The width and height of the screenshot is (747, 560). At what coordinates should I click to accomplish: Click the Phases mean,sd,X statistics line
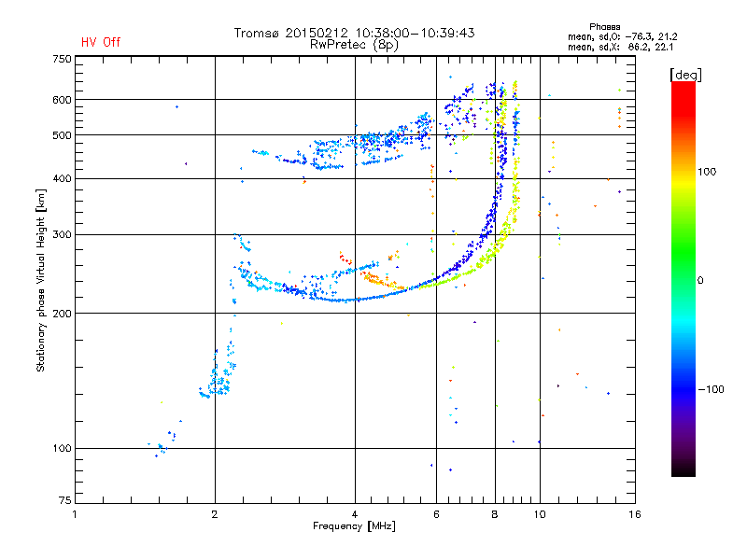(x=621, y=48)
